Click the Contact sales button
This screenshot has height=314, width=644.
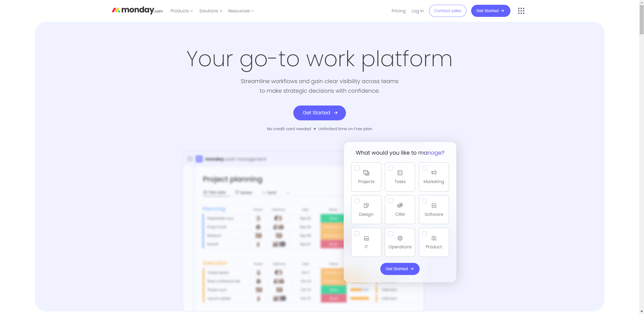pyautogui.click(x=447, y=11)
